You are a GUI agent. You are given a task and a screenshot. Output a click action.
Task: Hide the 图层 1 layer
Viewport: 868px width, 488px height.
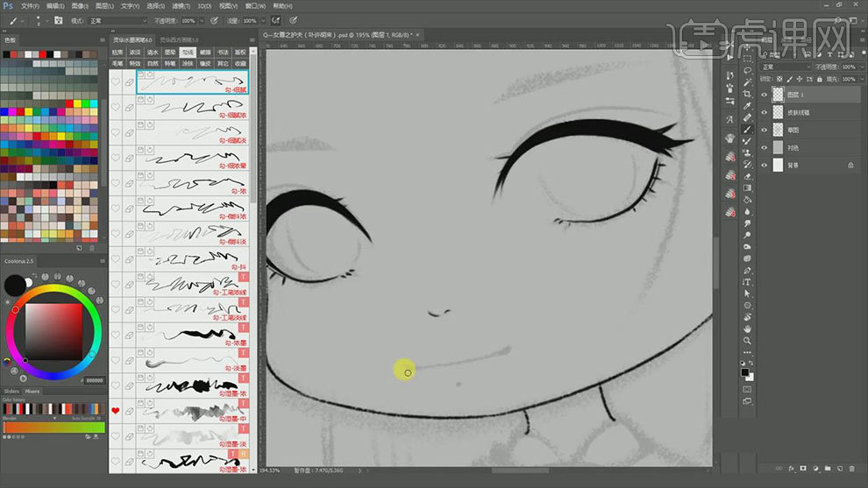(765, 95)
